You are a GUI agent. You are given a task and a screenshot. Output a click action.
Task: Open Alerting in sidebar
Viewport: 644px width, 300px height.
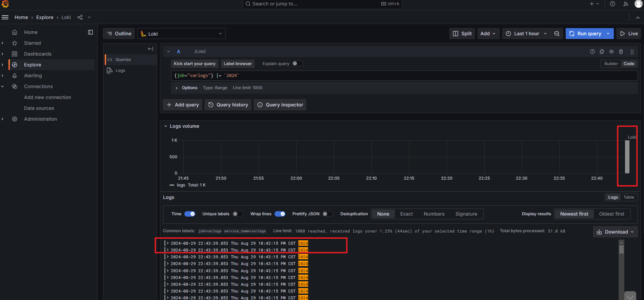click(33, 76)
